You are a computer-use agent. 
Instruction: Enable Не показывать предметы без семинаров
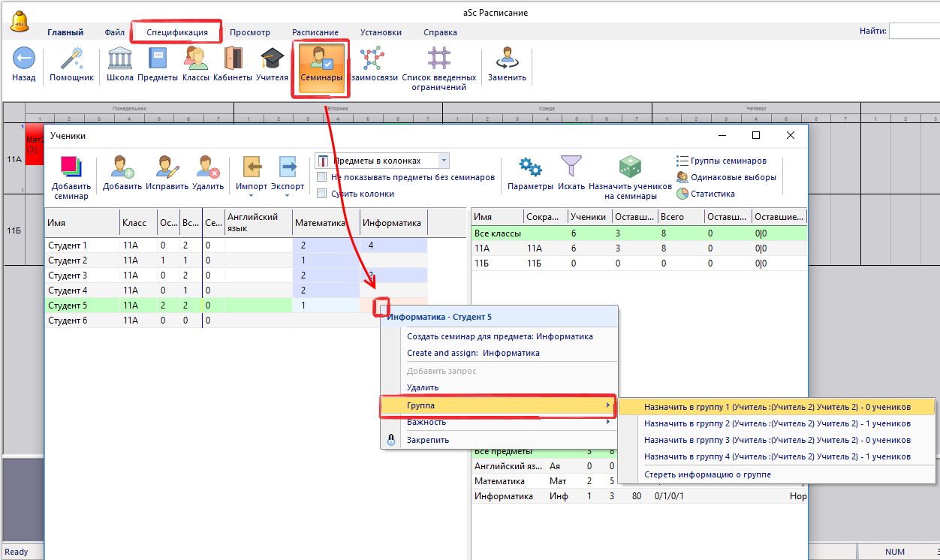click(x=322, y=177)
